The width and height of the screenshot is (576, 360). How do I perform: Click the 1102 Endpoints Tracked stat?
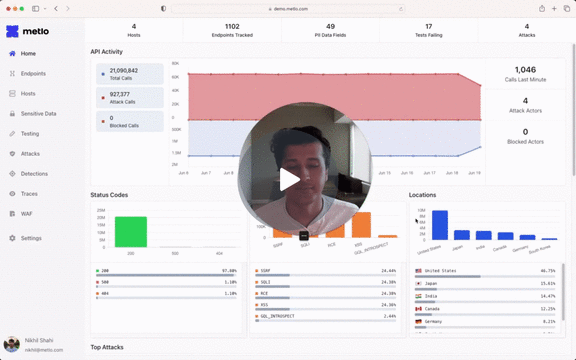tap(232, 30)
